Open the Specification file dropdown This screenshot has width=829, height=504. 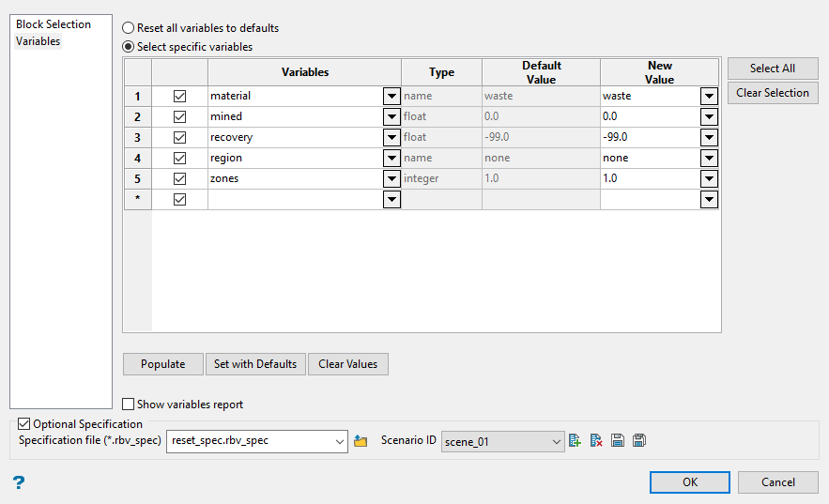(x=339, y=441)
